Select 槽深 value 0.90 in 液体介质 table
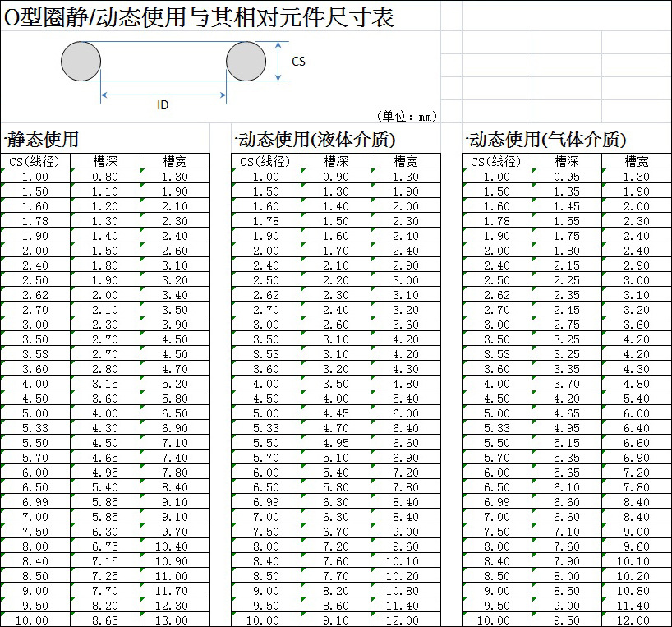This screenshot has width=672, height=627. (336, 177)
